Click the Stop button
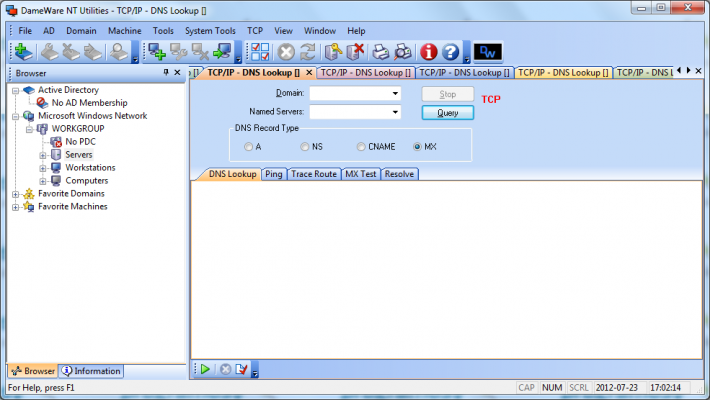Image resolution: width=710 pixels, height=400 pixels. coord(447,94)
